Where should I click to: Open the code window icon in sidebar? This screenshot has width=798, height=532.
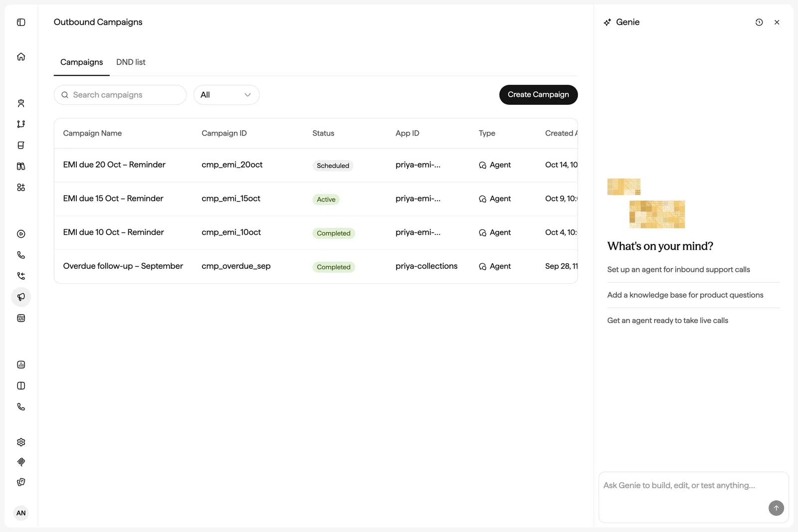(21, 318)
